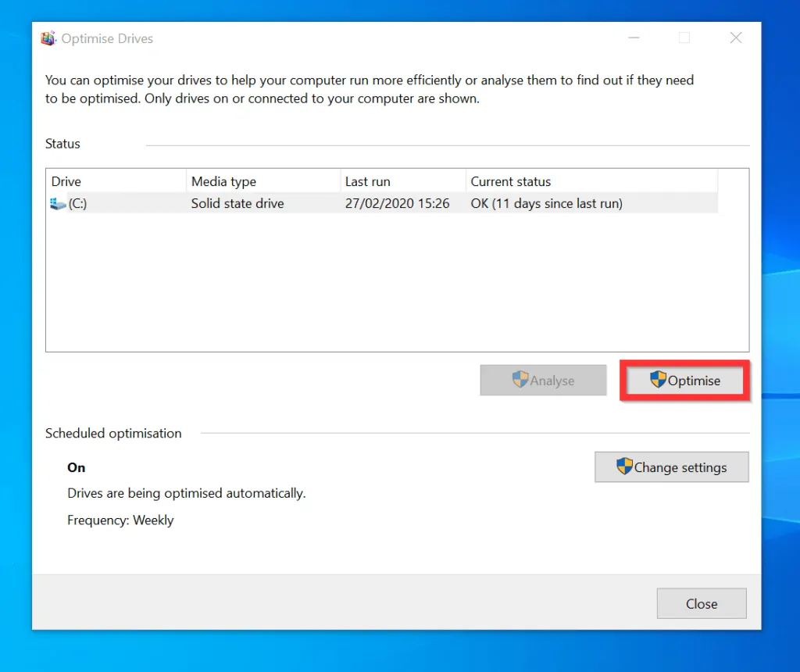Click the OK current status text
The image size is (800, 672).
click(x=546, y=203)
